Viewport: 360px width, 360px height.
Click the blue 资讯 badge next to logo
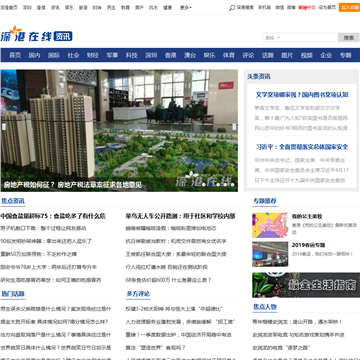pos(63,36)
